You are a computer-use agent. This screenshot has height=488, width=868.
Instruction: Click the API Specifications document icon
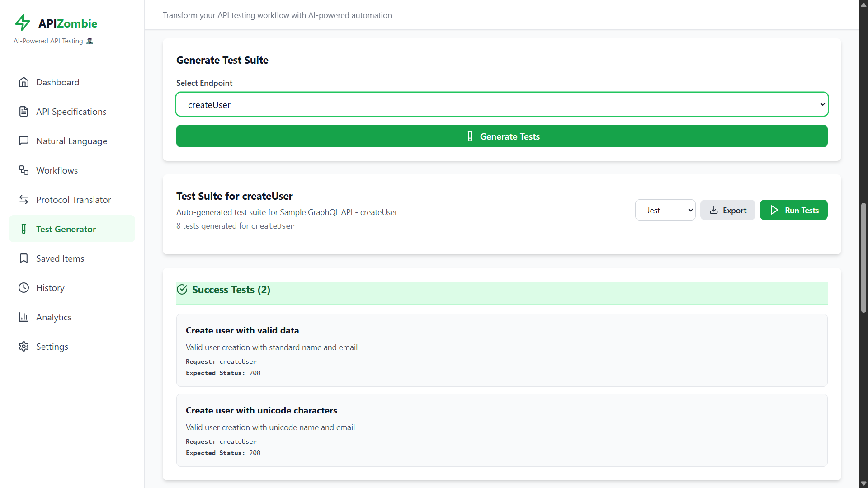click(x=24, y=112)
